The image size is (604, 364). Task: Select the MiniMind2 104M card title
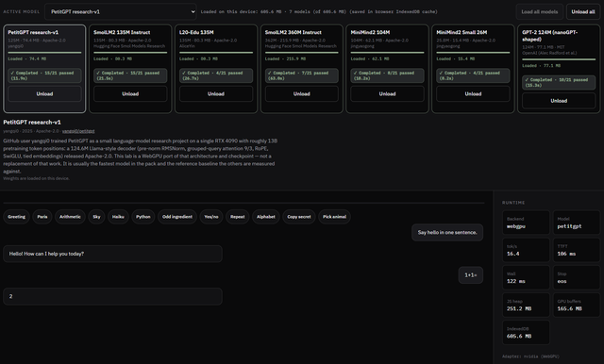point(370,32)
